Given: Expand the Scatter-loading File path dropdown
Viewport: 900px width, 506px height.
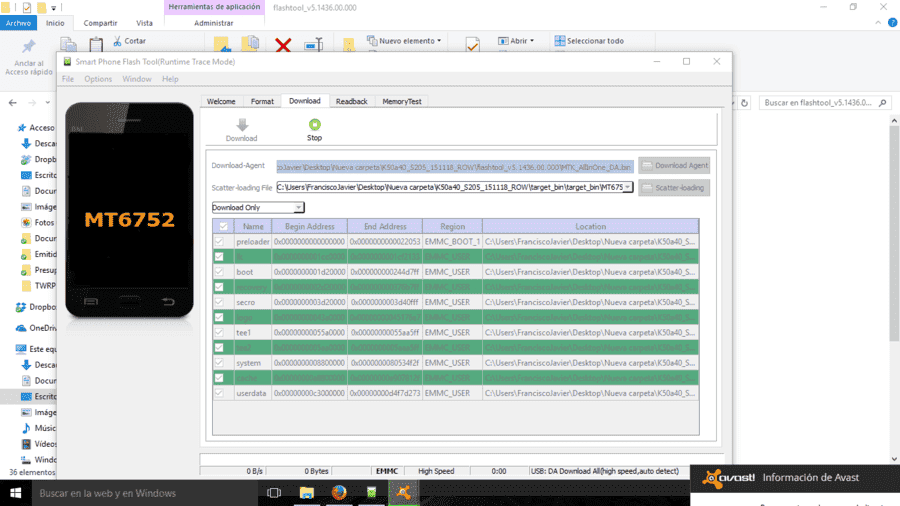Looking at the screenshot, I should (x=628, y=187).
